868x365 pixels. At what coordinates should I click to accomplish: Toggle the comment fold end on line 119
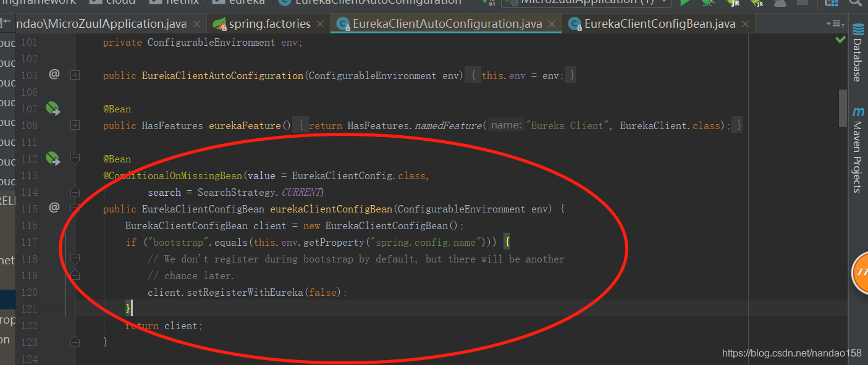click(75, 275)
